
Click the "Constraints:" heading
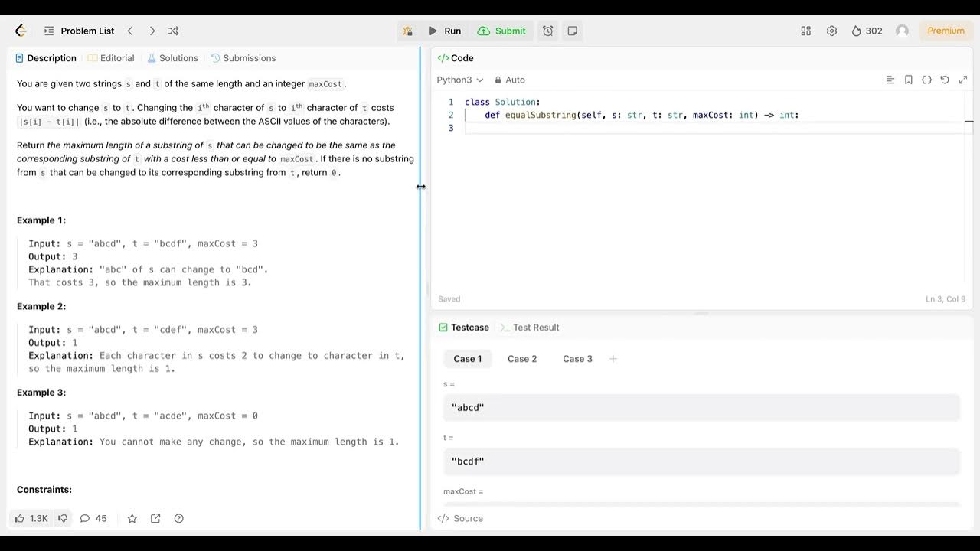[44, 490]
